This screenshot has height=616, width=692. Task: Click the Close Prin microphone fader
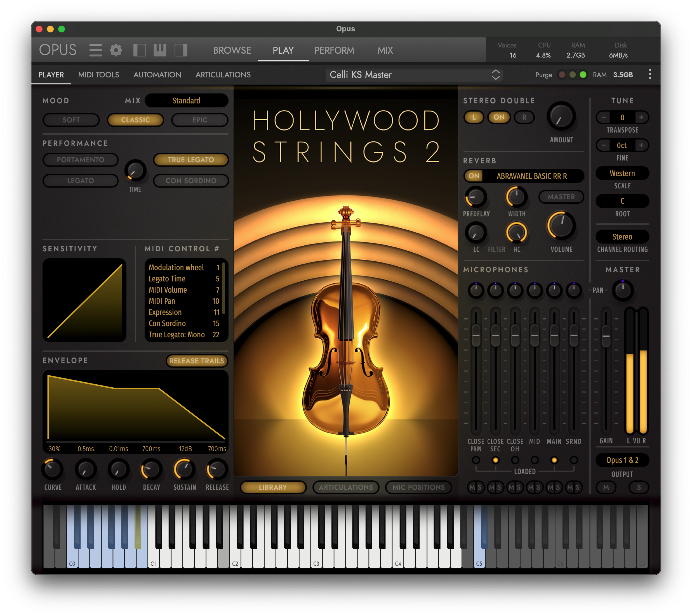[476, 335]
